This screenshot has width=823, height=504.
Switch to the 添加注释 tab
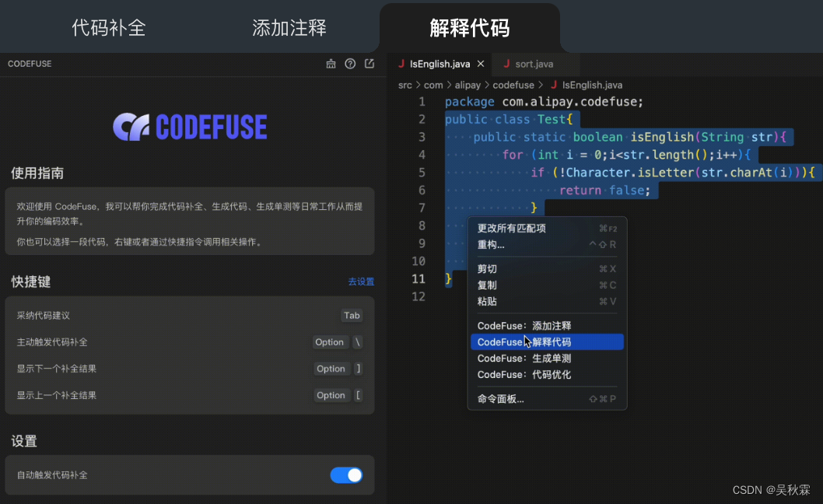tap(289, 27)
